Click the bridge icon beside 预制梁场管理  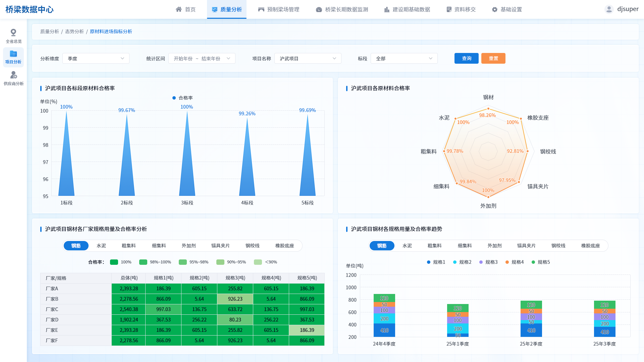click(261, 9)
